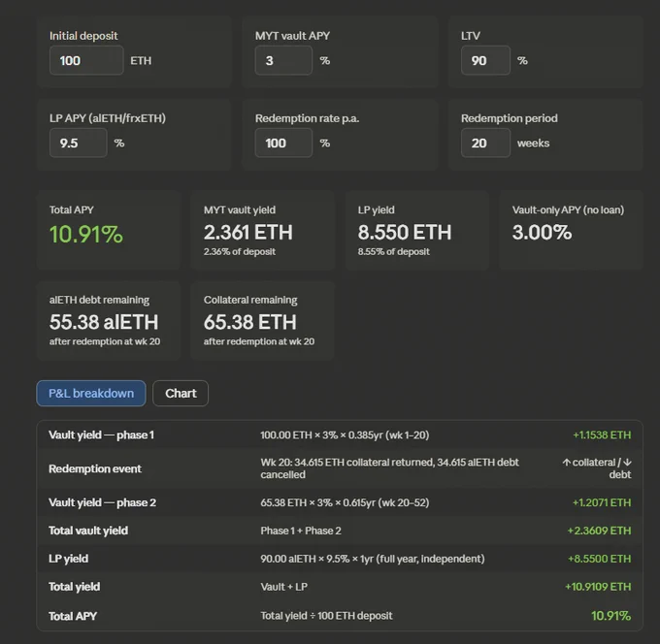Screen dimensions: 660x644
Task: Click the Vault yield — phase 2 row
Action: (x=340, y=502)
